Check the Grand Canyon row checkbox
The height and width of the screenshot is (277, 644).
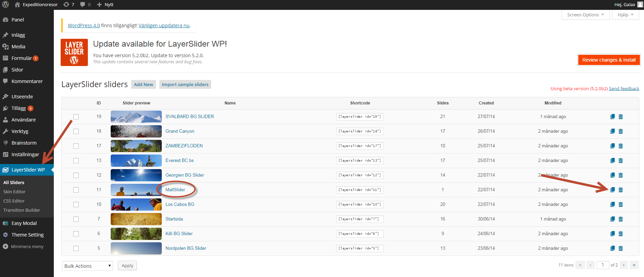pyautogui.click(x=76, y=131)
